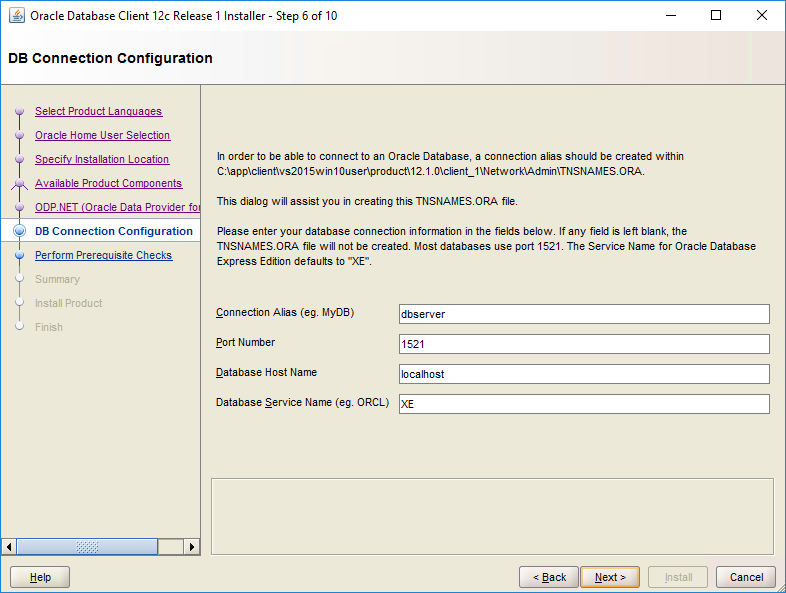Click the sidebar horizontal scrollbar thumb
The width and height of the screenshot is (786, 593).
pyautogui.click(x=87, y=547)
